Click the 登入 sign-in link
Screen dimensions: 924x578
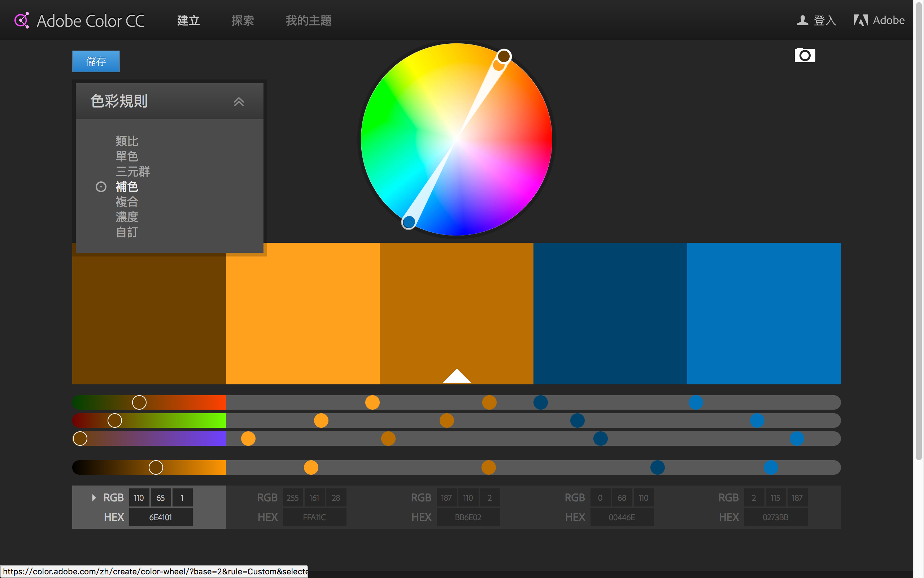tap(825, 20)
